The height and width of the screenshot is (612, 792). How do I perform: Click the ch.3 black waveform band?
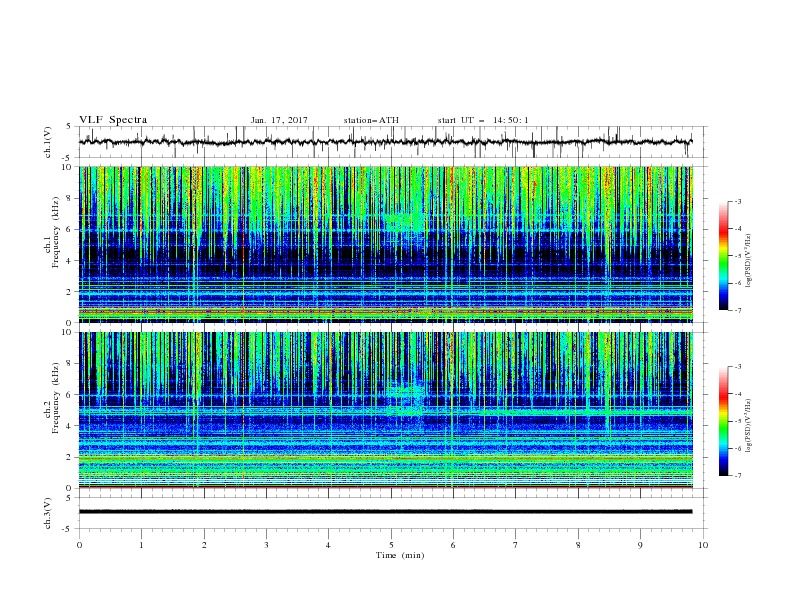click(x=385, y=512)
